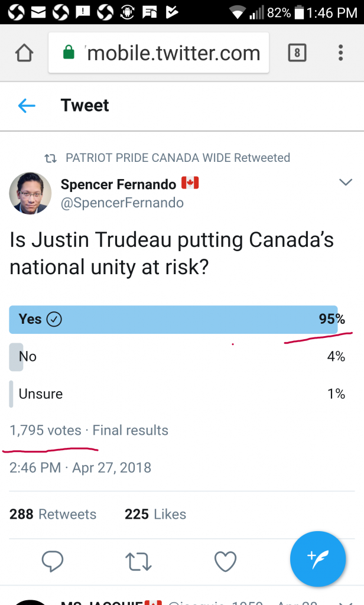Select the No poll option
The width and height of the screenshot is (364, 605).
(28, 356)
